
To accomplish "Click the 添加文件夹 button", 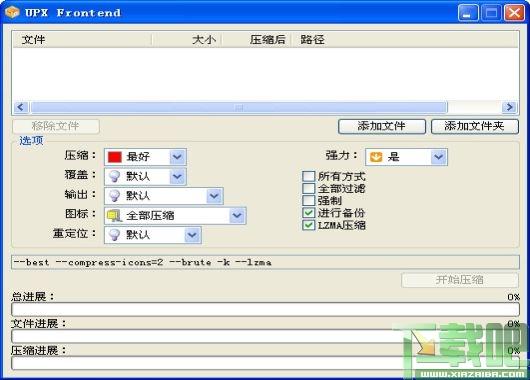I will (x=475, y=126).
